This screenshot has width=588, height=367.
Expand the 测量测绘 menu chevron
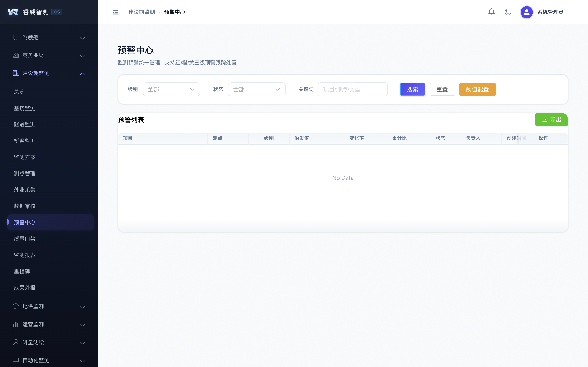click(82, 343)
